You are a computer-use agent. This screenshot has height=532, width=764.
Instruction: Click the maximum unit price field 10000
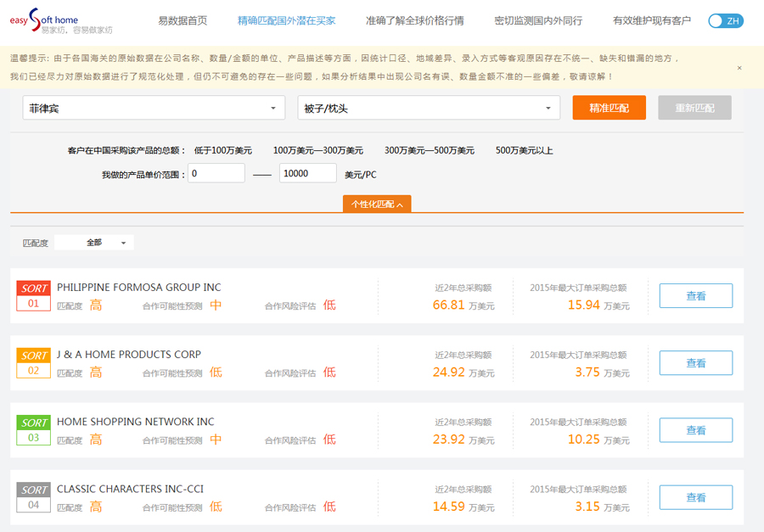tap(308, 173)
